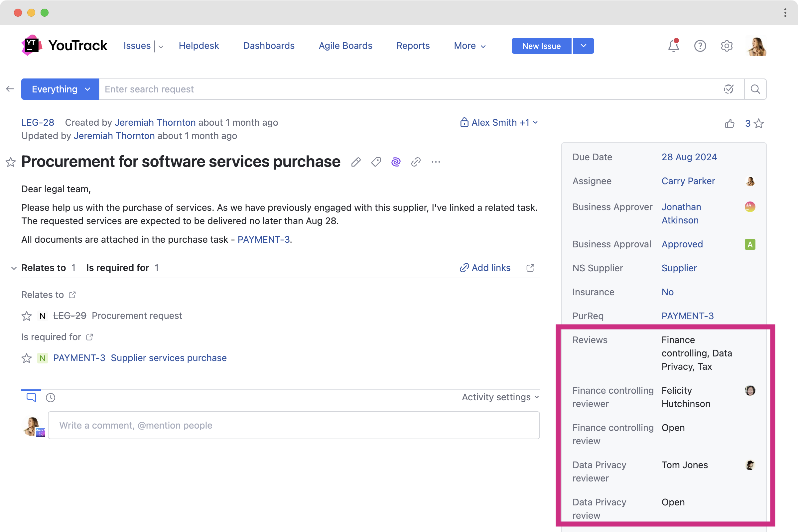Open the user profile avatar

757,46
